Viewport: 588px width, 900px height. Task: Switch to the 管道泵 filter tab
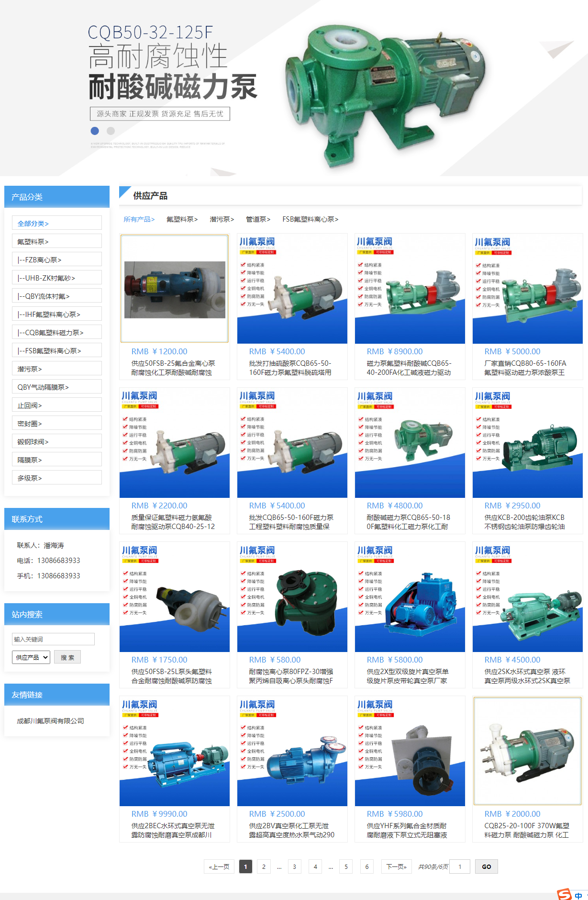(258, 219)
